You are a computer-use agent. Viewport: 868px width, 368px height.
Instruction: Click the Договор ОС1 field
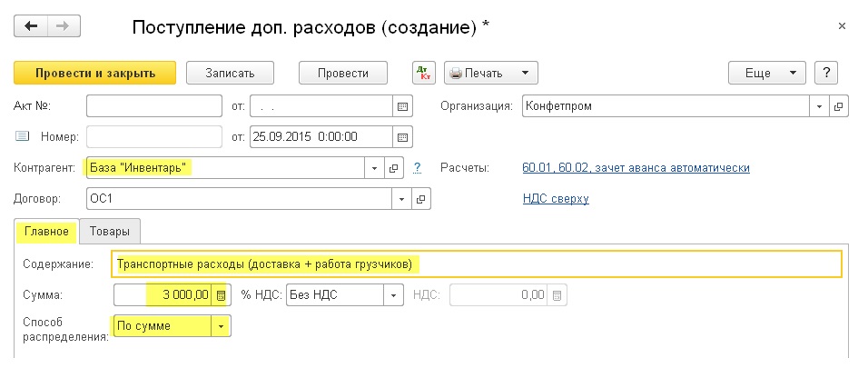point(239,198)
